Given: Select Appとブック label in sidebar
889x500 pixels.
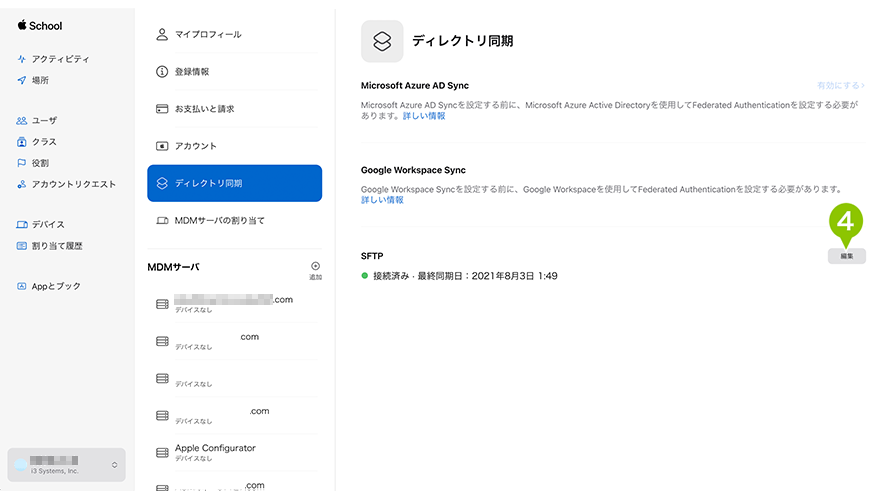Looking at the screenshot, I should point(56,286).
